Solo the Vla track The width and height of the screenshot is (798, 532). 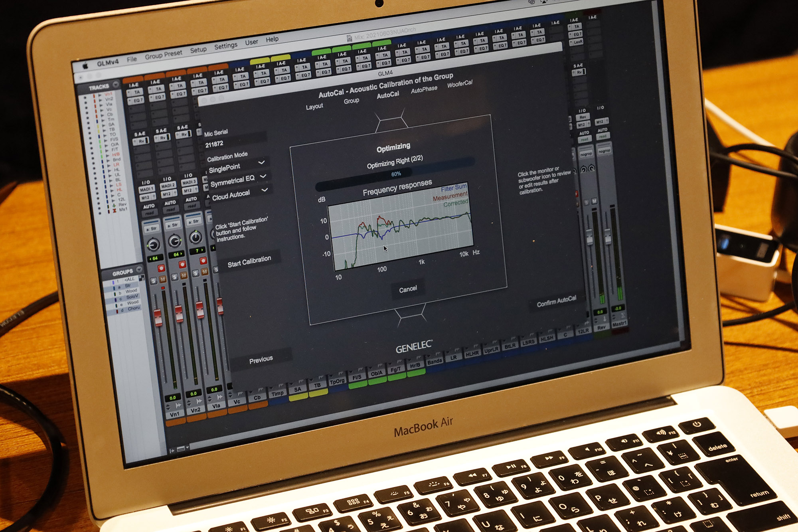click(196, 273)
